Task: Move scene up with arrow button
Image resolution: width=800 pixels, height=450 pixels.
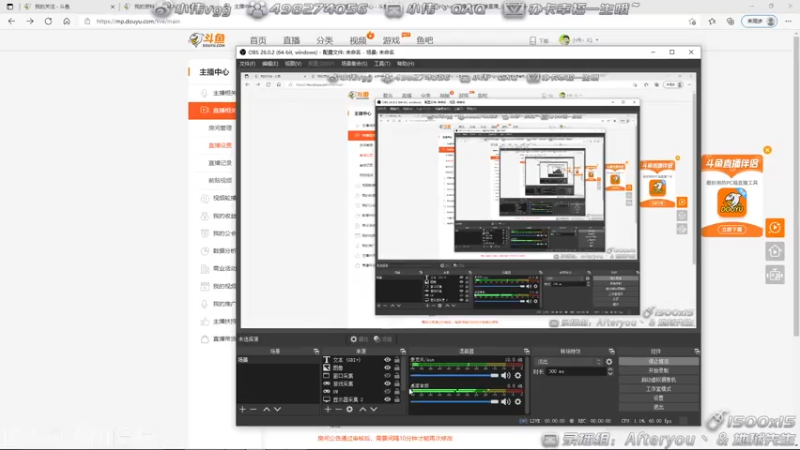Action: [266, 409]
